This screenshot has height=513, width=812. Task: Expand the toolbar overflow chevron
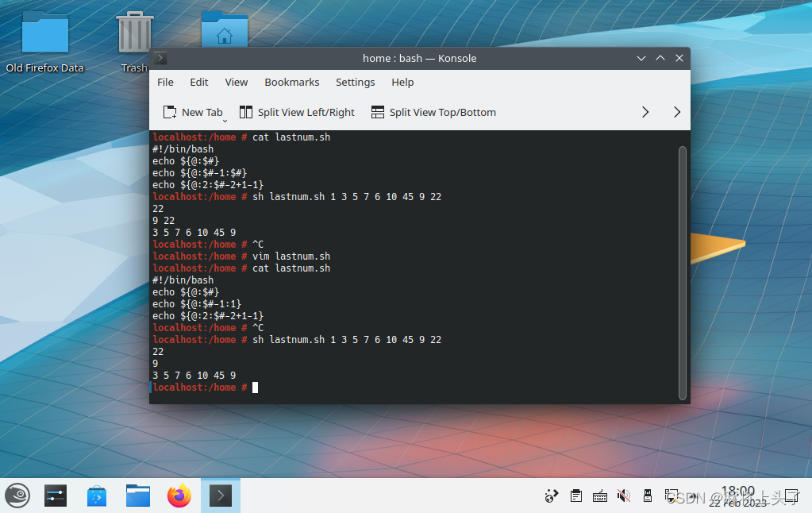pos(645,112)
